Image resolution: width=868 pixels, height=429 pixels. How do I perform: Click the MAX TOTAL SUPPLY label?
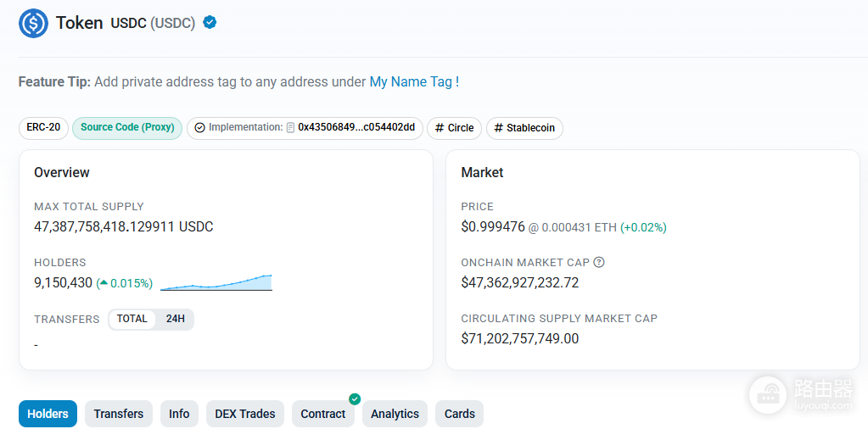click(88, 207)
